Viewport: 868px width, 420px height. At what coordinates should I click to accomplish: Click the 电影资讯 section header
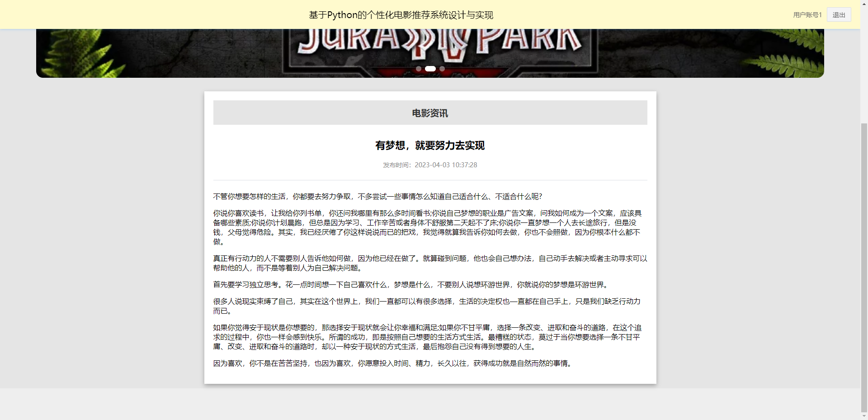429,113
